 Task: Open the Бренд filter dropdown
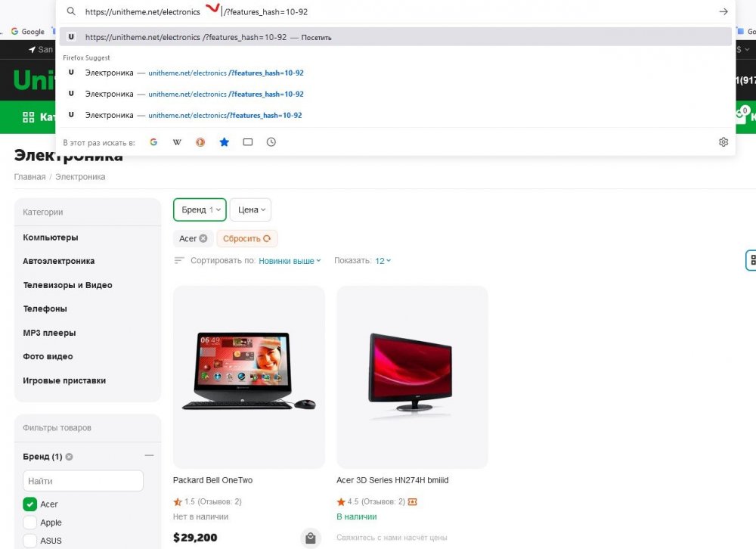click(x=200, y=209)
